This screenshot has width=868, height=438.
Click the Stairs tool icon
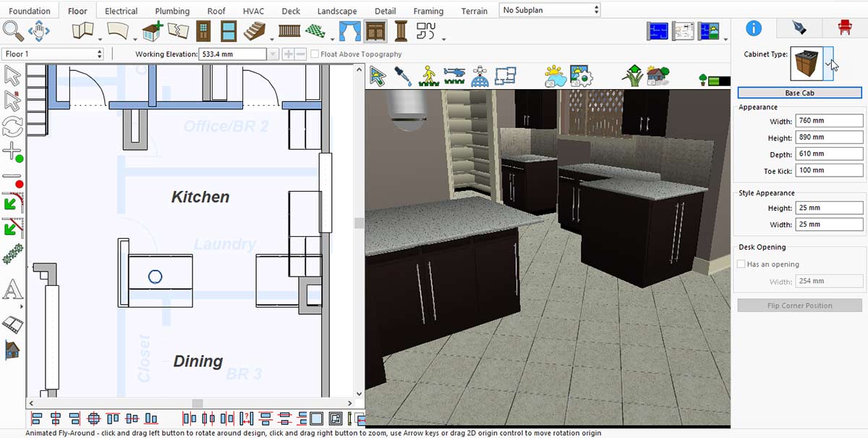point(255,31)
